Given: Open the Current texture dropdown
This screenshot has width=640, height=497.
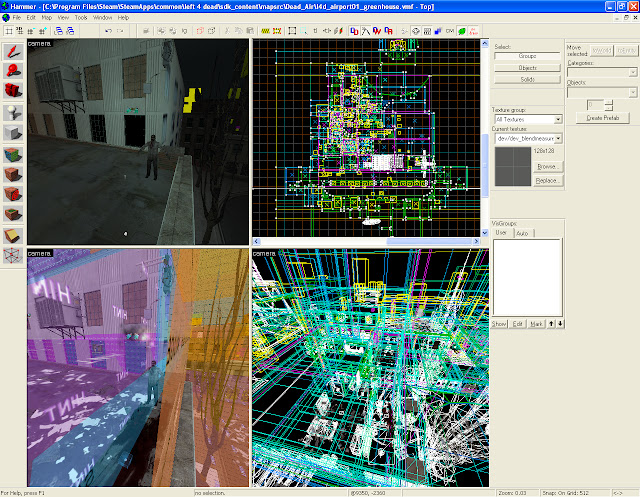Looking at the screenshot, I should click(x=558, y=139).
